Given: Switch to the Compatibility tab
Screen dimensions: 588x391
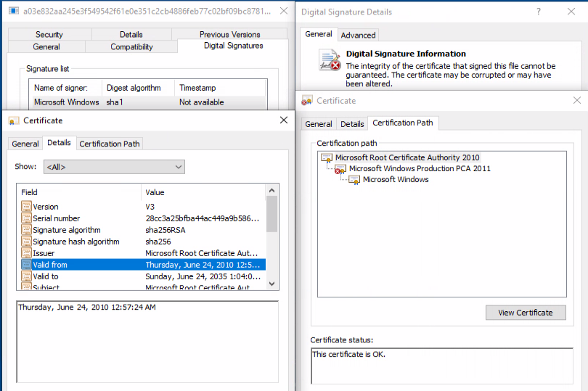Looking at the screenshot, I should click(x=131, y=47).
